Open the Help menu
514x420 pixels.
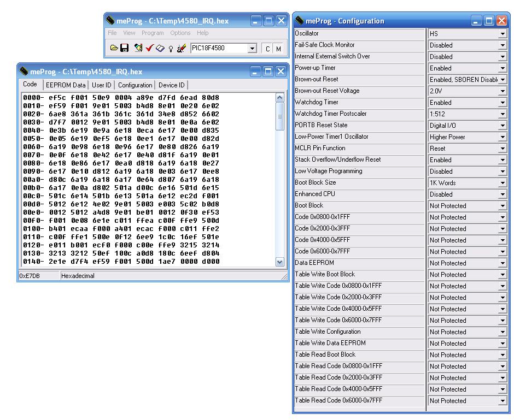point(202,33)
